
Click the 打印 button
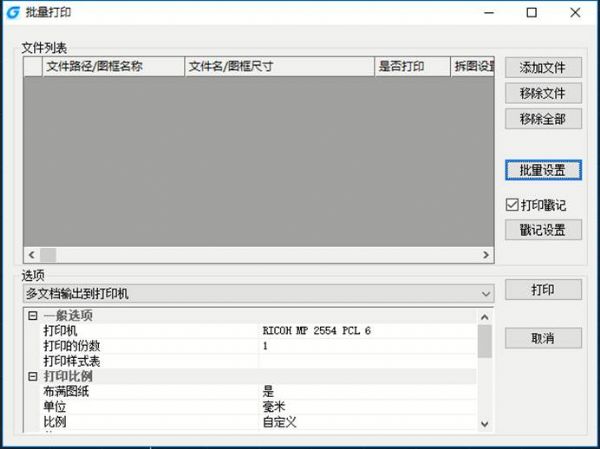coord(543,290)
